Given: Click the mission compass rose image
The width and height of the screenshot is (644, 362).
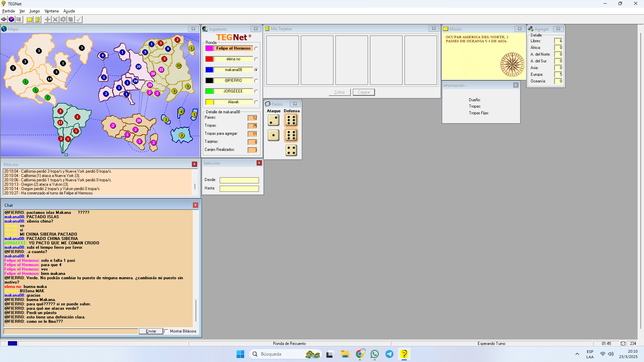Looking at the screenshot, I should point(512,65).
